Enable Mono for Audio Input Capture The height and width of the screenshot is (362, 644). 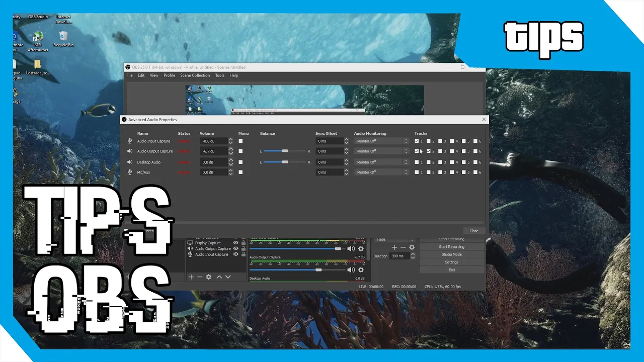coord(240,141)
